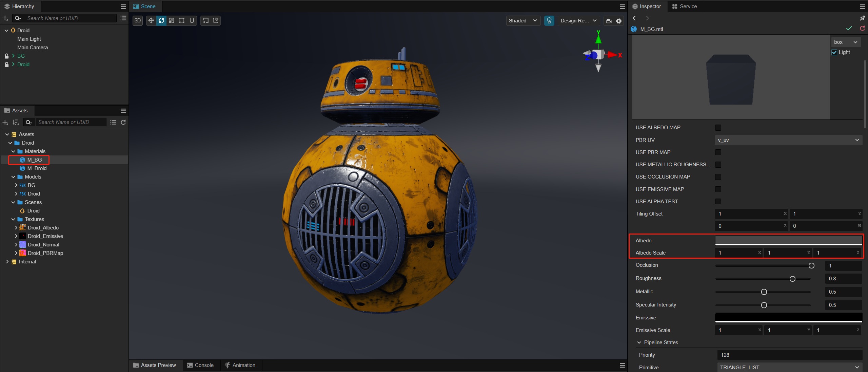
Task: Open scene gear settings icon
Action: click(619, 21)
